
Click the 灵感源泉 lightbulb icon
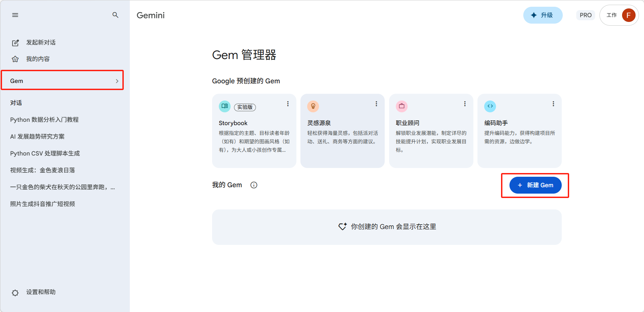pos(313,106)
